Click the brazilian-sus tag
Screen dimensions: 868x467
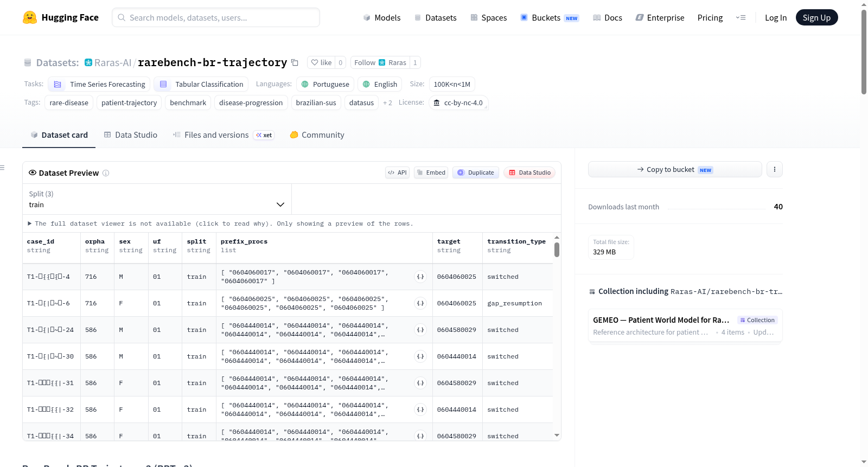[316, 103]
